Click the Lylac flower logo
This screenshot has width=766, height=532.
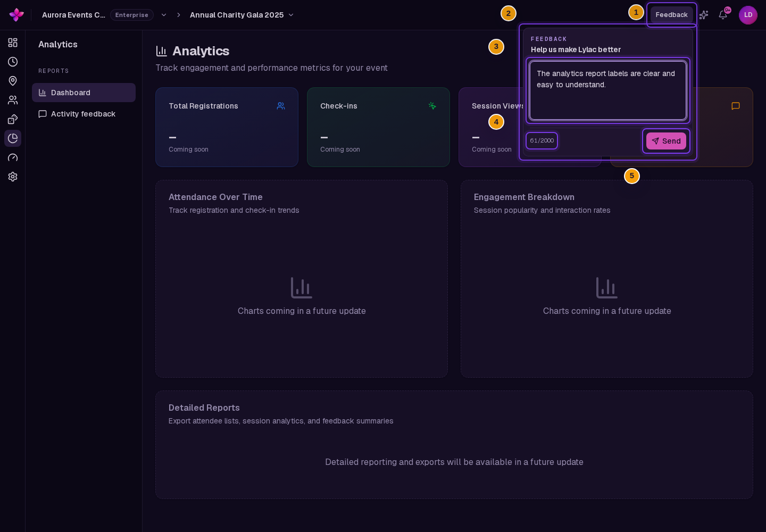click(x=16, y=15)
